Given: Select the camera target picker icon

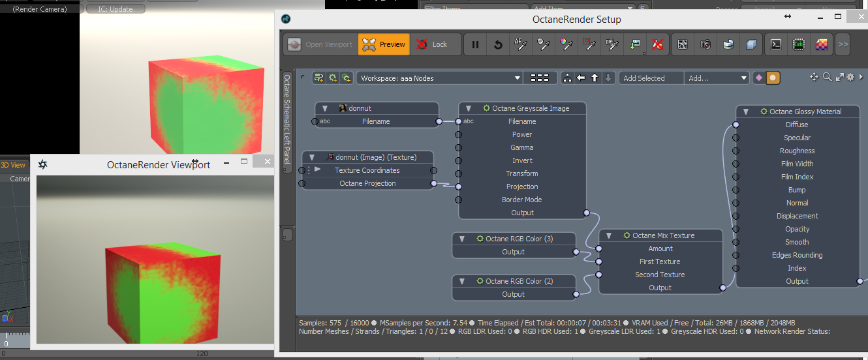Looking at the screenshot, I should [612, 44].
